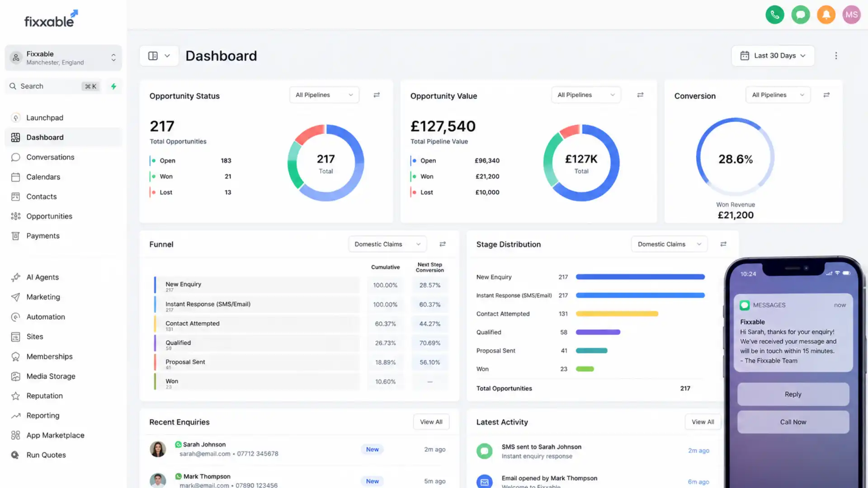
Task: Click swap icon on Conversion card
Action: [826, 95]
